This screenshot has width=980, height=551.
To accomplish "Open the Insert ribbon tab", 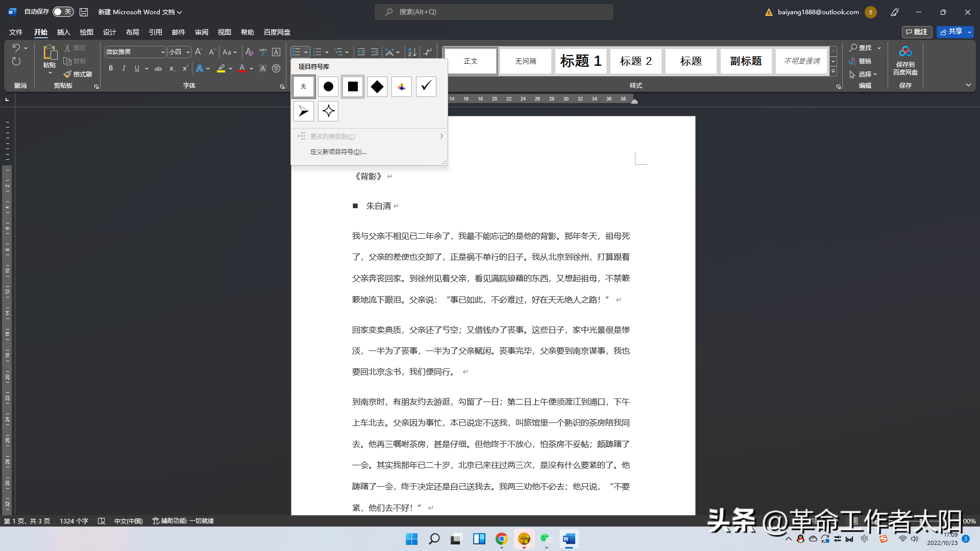I will pos(63,32).
